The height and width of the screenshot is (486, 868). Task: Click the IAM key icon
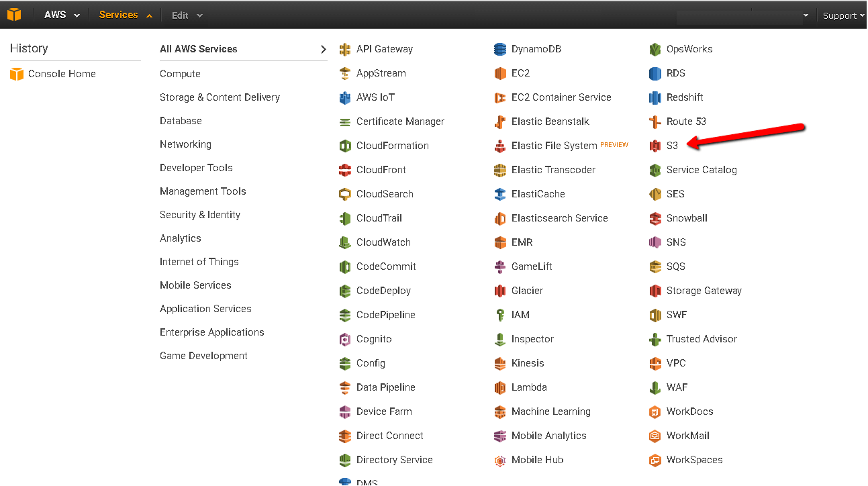pyautogui.click(x=500, y=315)
